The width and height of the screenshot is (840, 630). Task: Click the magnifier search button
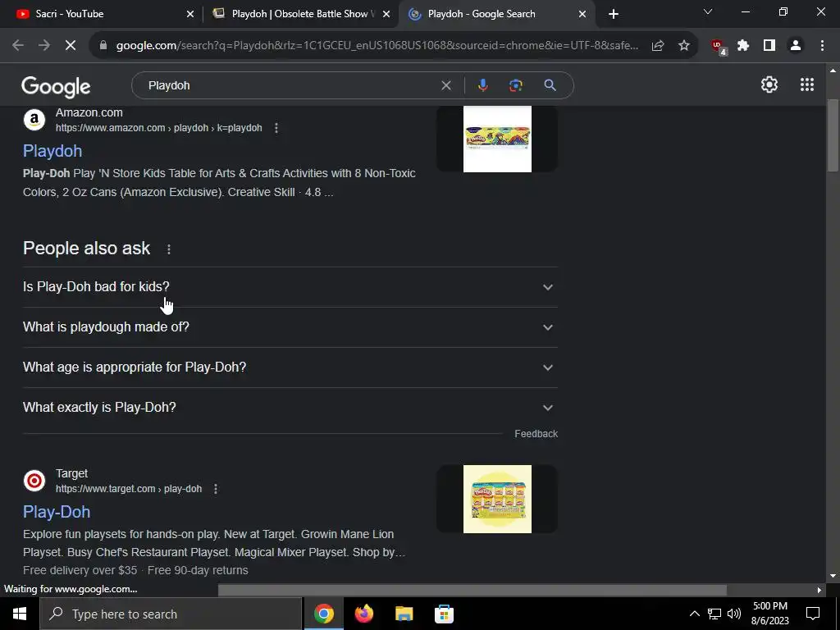550,85
